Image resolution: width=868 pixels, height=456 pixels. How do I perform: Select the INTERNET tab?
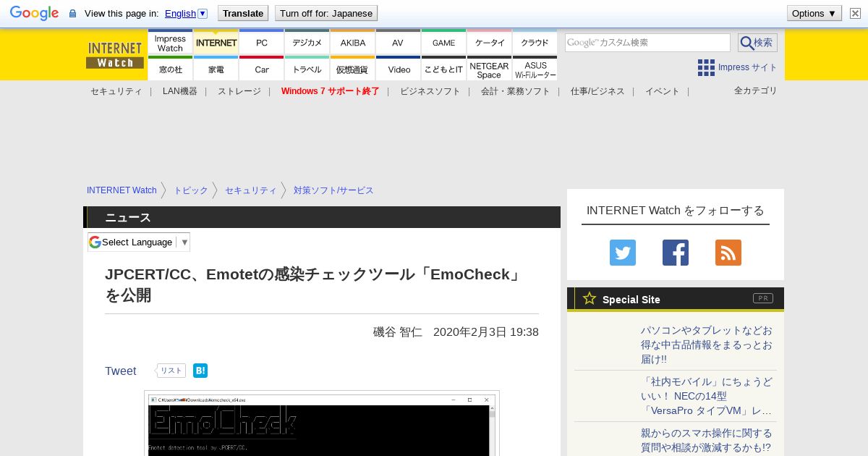(216, 43)
